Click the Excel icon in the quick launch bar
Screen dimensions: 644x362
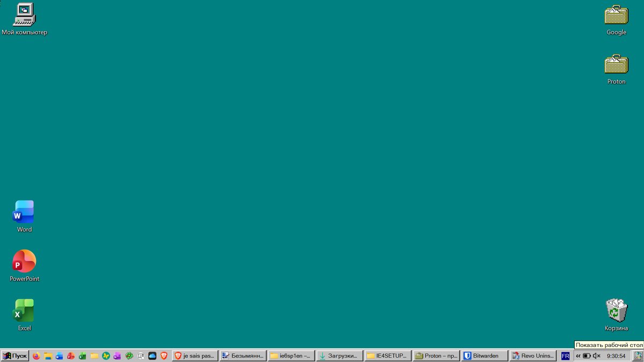pyautogui.click(x=83, y=356)
